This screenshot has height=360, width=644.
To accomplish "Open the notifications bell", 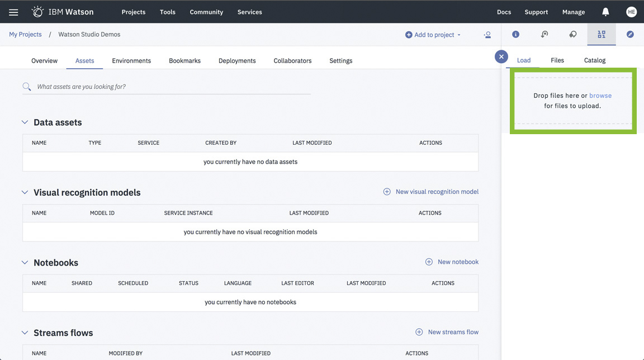I will click(605, 12).
